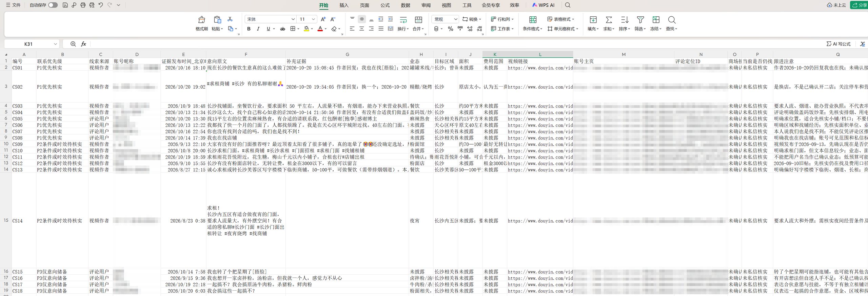Click the increase font size icon
Screen dimensions: 868x296
[x=323, y=19]
